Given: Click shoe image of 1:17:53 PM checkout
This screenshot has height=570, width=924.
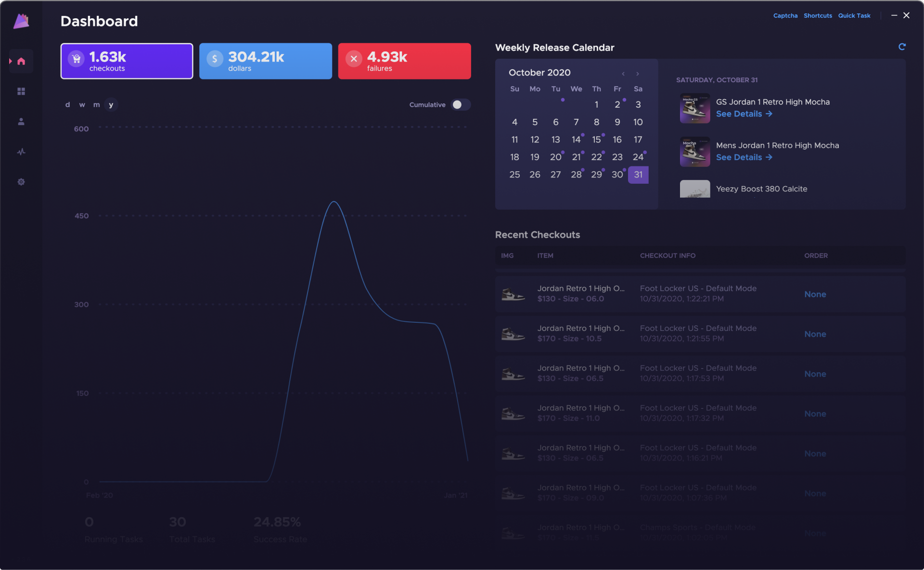Looking at the screenshot, I should pyautogui.click(x=513, y=374).
